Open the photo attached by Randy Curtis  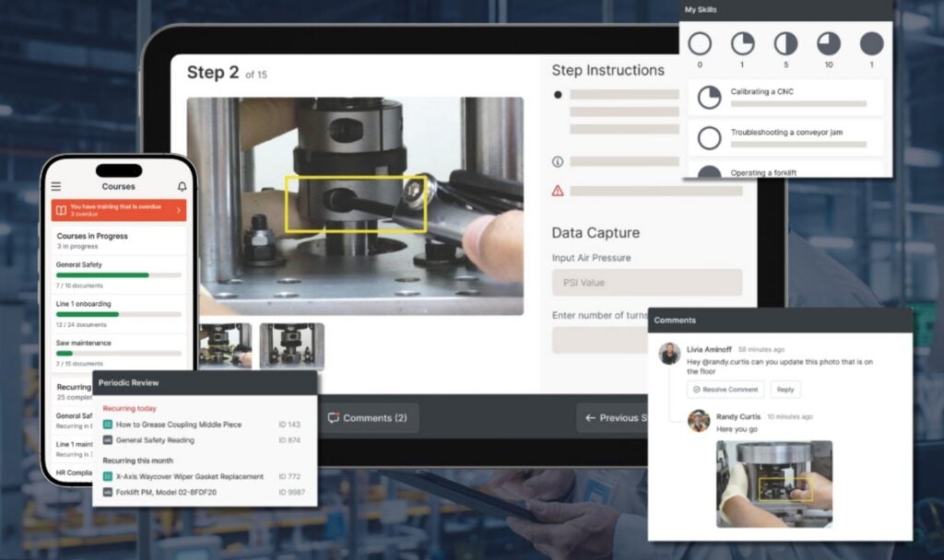tap(774, 484)
